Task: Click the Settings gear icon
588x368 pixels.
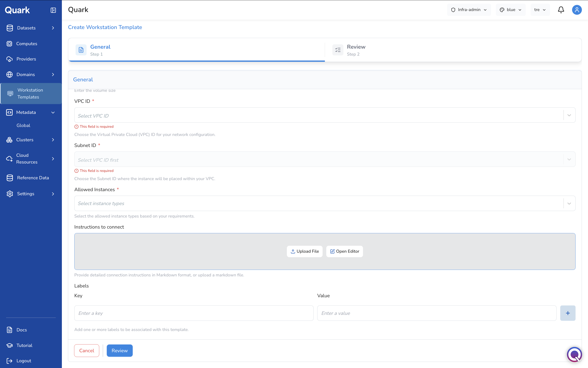Action: [10, 194]
